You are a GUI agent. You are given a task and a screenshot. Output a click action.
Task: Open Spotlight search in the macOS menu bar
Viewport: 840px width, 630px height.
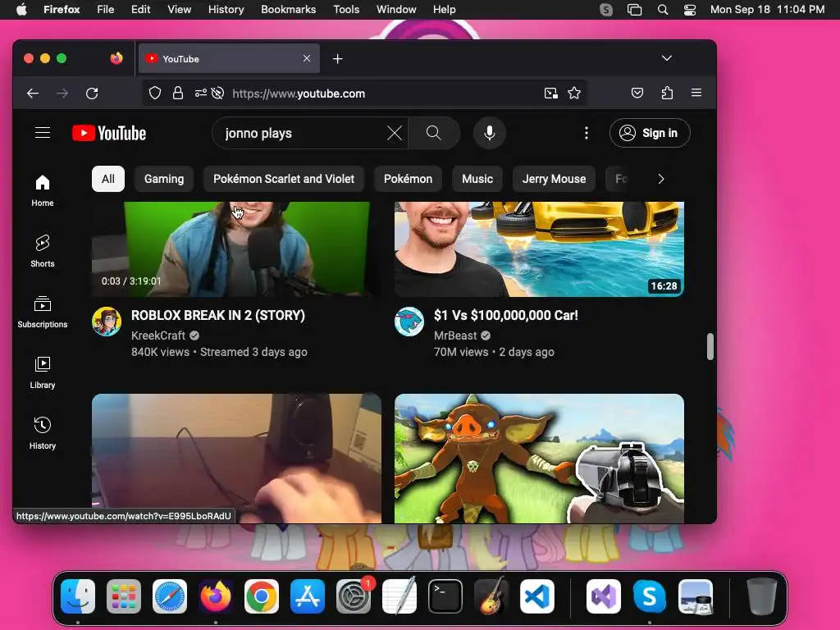(x=663, y=10)
